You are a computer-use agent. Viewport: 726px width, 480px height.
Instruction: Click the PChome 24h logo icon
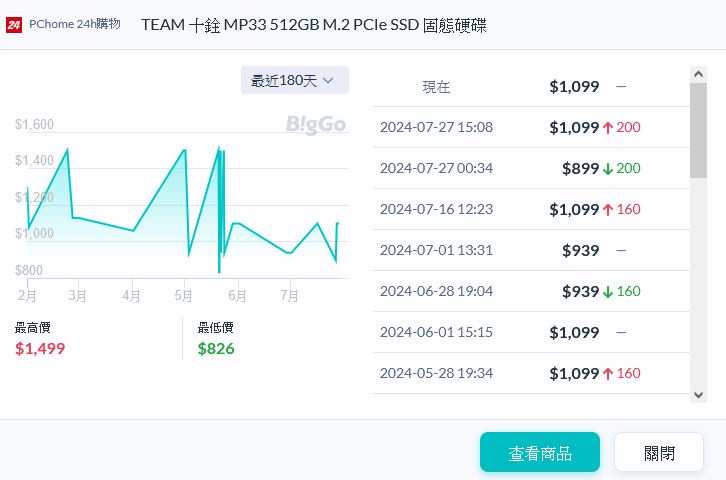click(15, 23)
